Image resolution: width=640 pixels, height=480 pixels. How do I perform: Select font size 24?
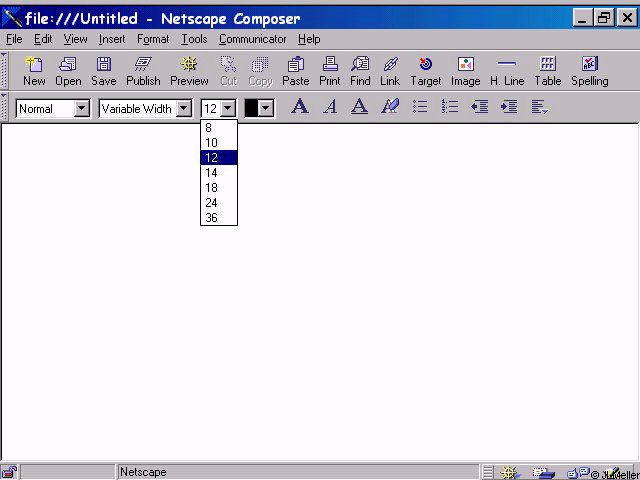219,203
